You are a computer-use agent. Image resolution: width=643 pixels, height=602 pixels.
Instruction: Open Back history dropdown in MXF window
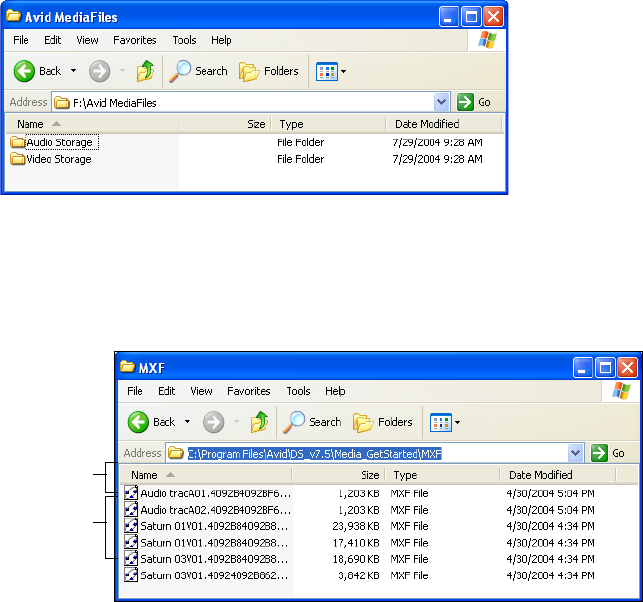point(187,422)
